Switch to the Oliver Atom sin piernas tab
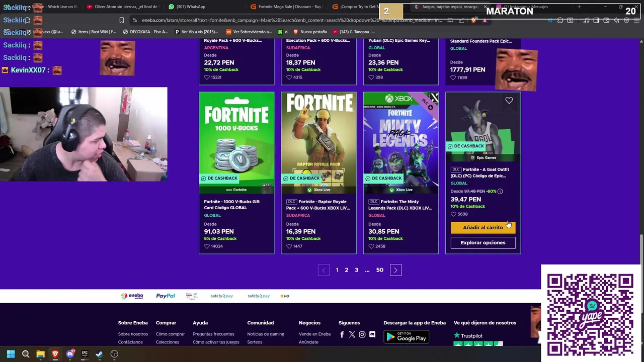The image size is (644, 362). pyautogui.click(x=123, y=7)
